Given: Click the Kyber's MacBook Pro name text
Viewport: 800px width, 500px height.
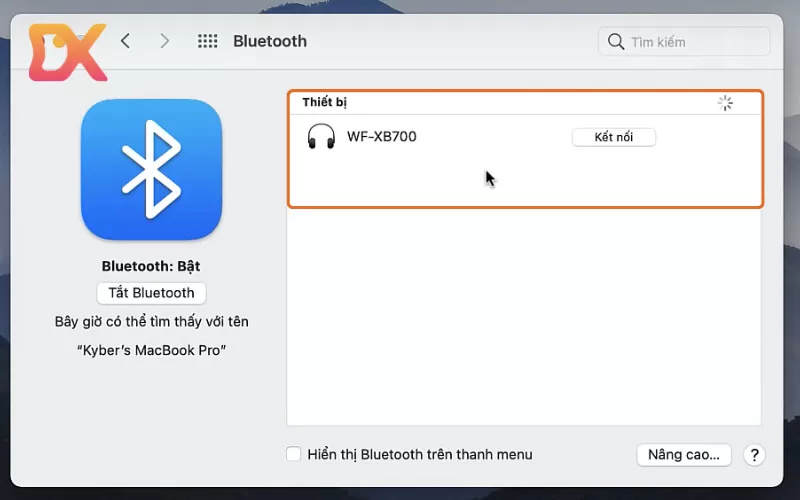Looking at the screenshot, I should click(152, 350).
